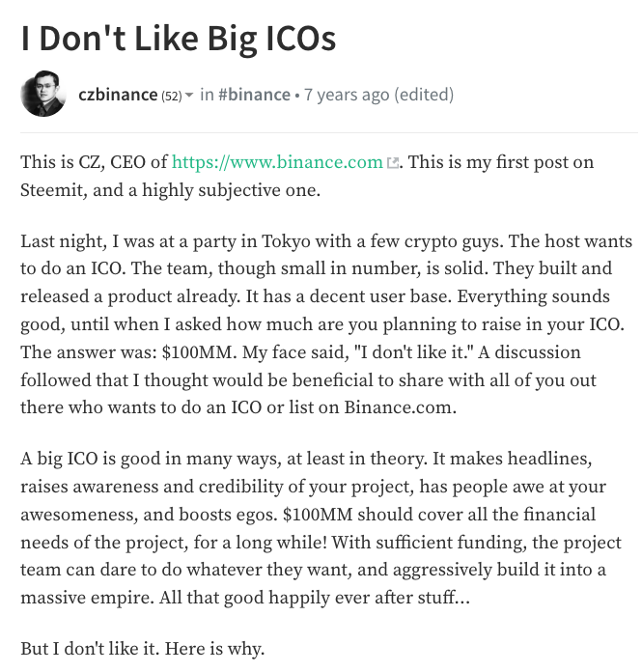
Task: Click the external link icon after binance.com
Action: tap(392, 163)
